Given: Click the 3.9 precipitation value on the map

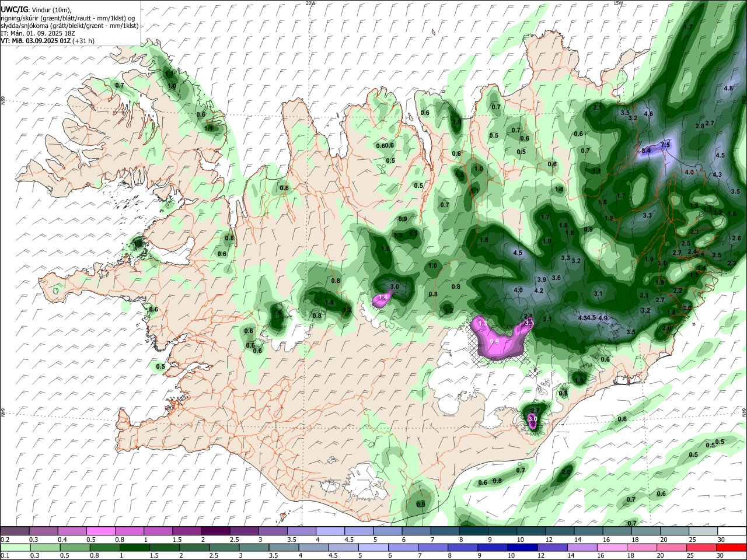Looking at the screenshot, I should click(542, 279).
